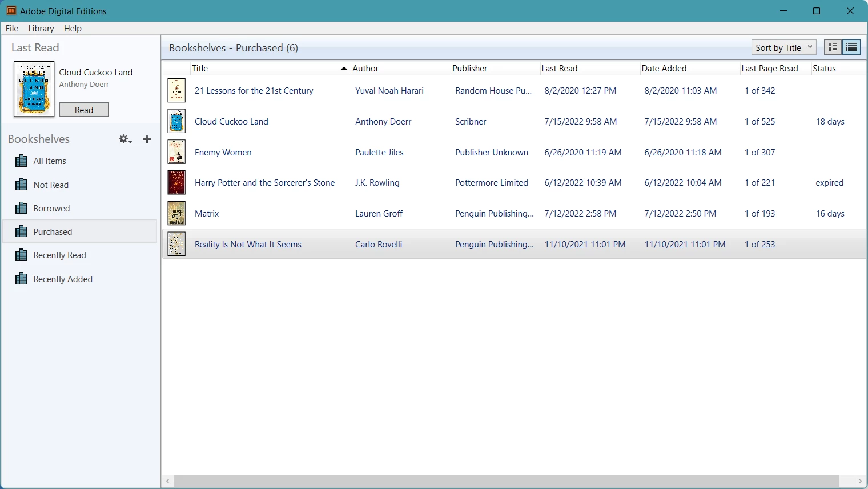Select the title "Matrix"

pyautogui.click(x=207, y=214)
